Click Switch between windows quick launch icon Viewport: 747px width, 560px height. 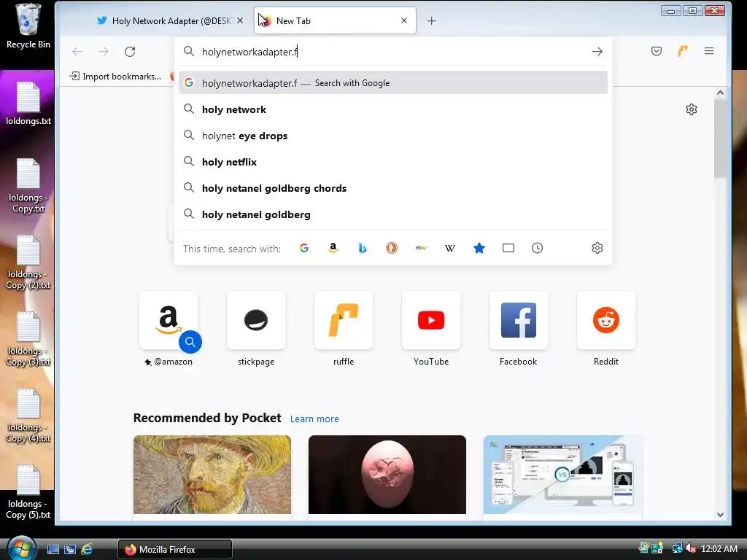pos(70,550)
